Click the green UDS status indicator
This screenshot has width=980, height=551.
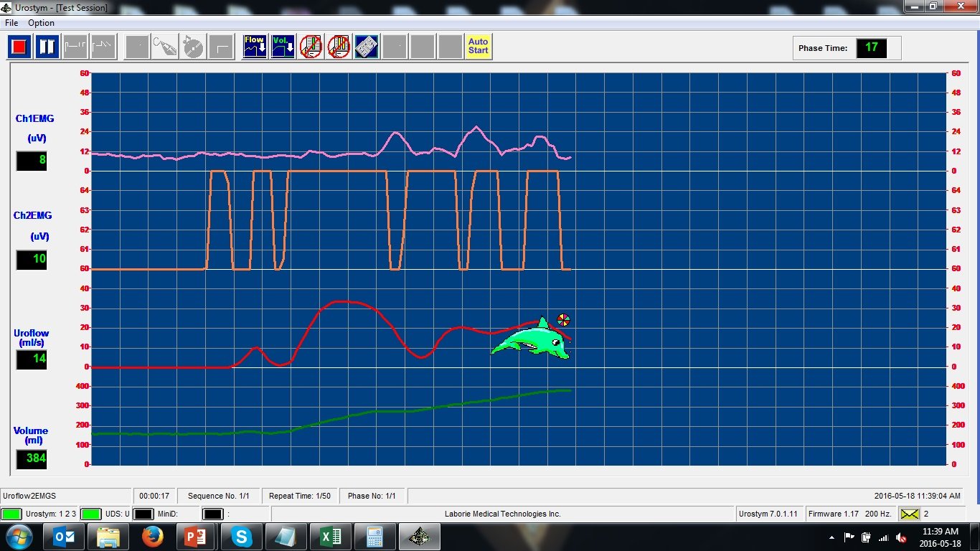[x=90, y=514]
